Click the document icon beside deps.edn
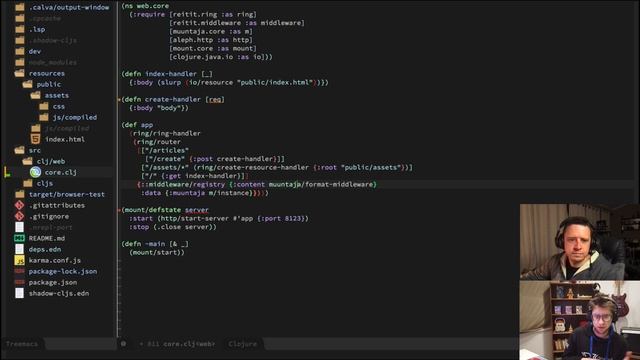This screenshot has height=360, width=640. pos(19,249)
